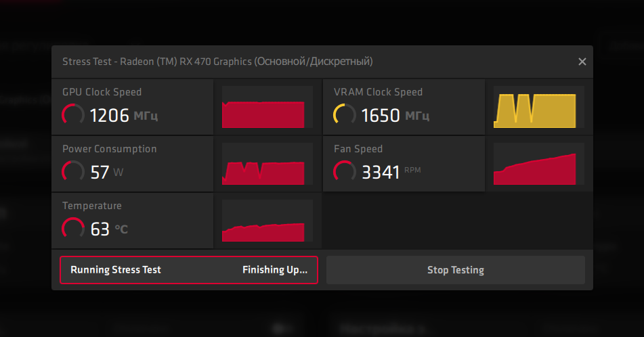
Task: Click the Stress Test Radeon RX 470 title
Action: point(217,62)
